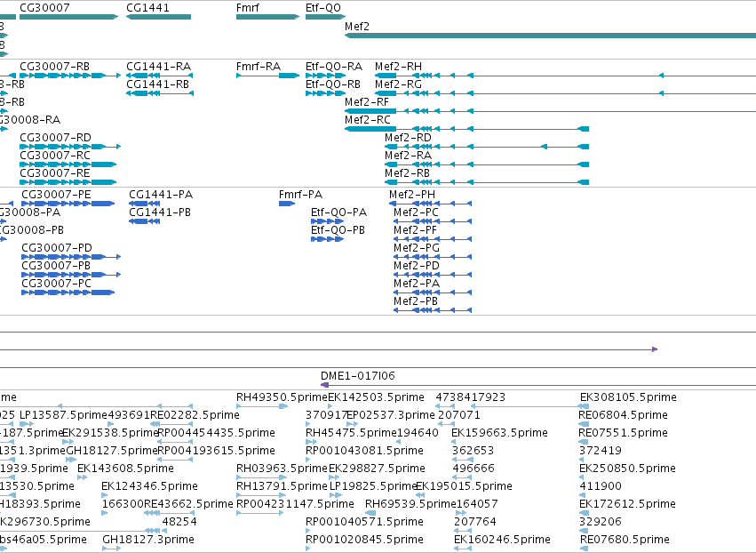Select protein label CG1441-PB
This screenshot has width=756, height=553.
click(160, 212)
